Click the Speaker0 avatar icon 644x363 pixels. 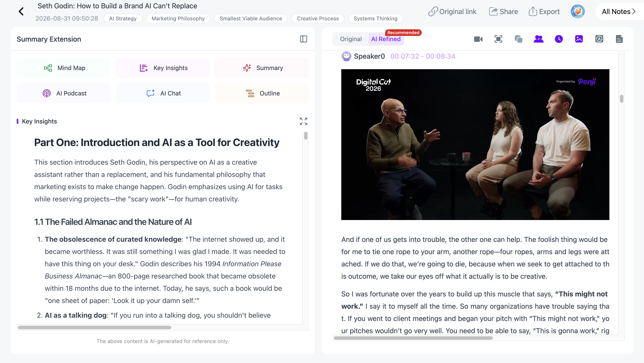(346, 56)
